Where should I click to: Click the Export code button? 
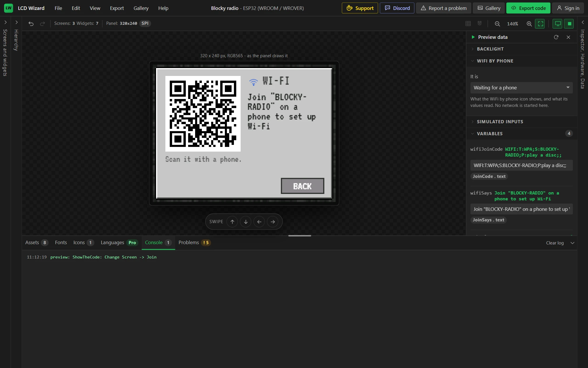pyautogui.click(x=528, y=8)
